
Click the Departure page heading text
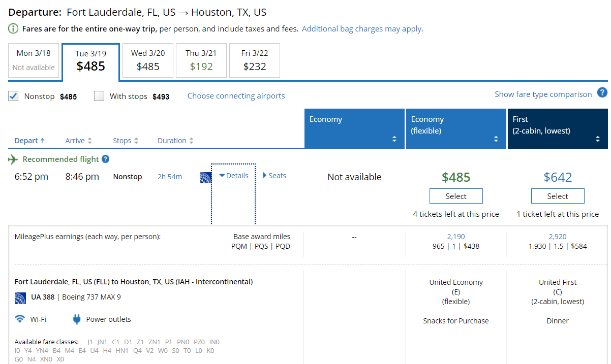click(x=137, y=12)
